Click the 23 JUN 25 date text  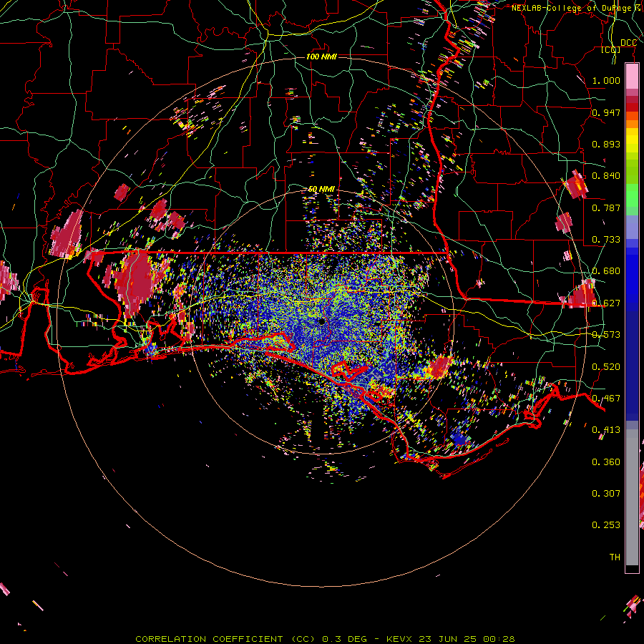tap(447, 639)
